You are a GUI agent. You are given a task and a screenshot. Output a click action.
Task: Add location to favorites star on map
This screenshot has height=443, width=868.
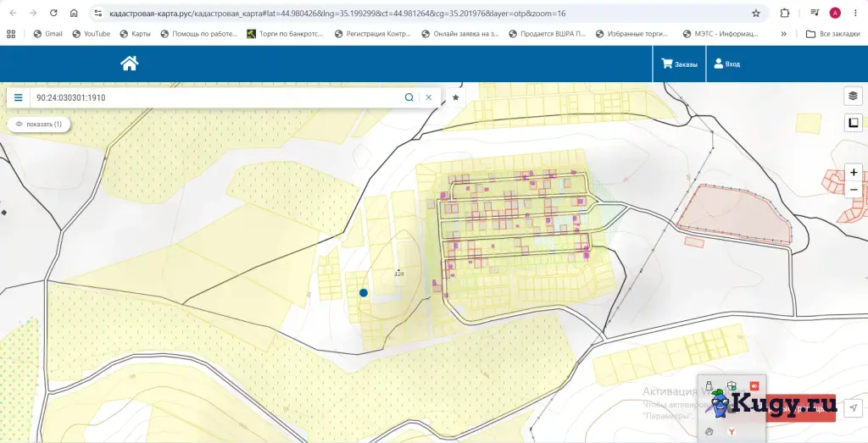coord(455,97)
